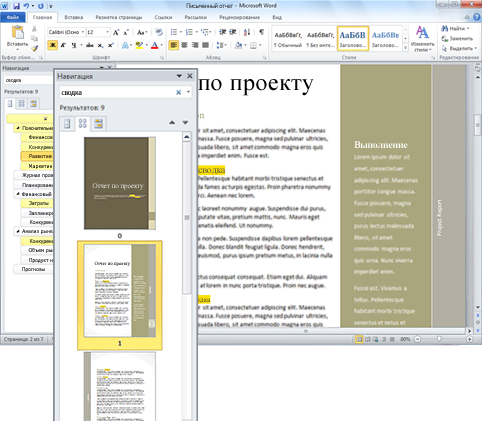Click the Text Effects glowing A icon
This screenshot has width=482, height=421.
coord(125,45)
